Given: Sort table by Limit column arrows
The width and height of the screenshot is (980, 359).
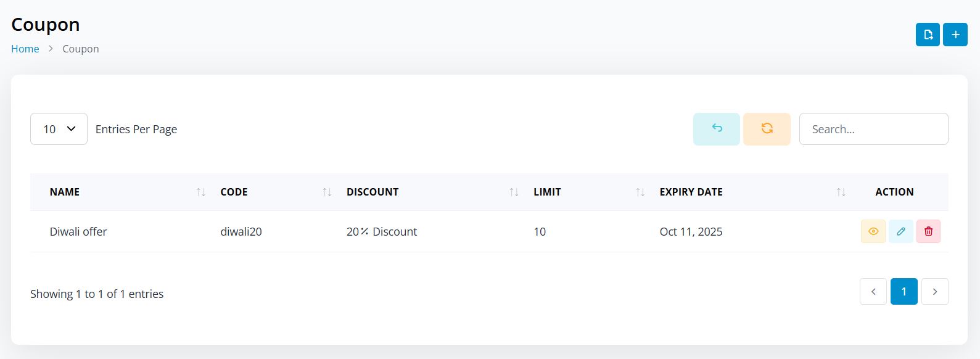Looking at the screenshot, I should (x=640, y=192).
